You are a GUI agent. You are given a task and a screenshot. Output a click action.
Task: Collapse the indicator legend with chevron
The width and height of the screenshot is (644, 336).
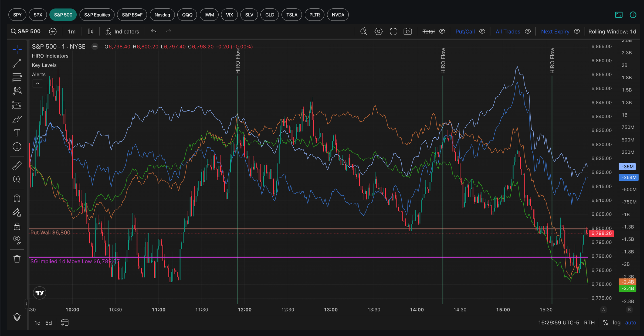37,84
